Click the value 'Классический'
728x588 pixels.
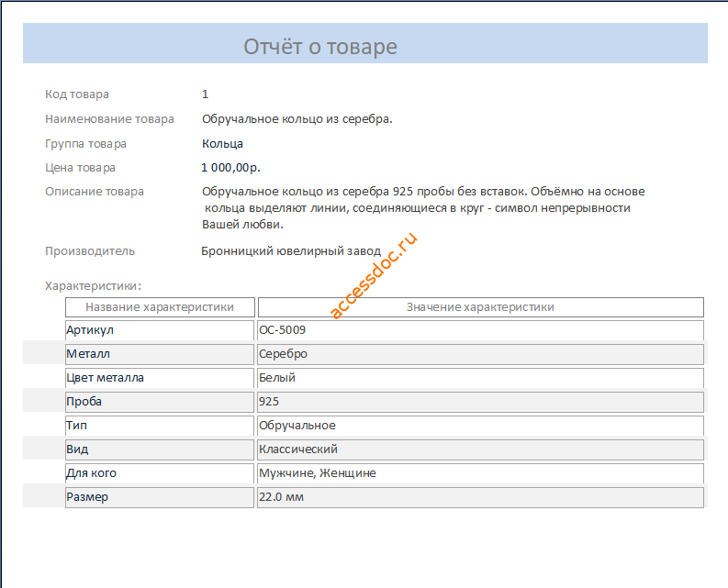(480, 449)
